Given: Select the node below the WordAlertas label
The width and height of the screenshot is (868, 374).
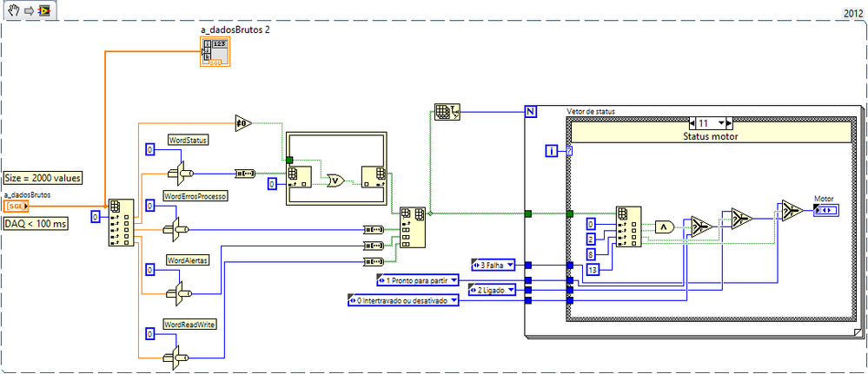Looking at the screenshot, I should (x=178, y=293).
